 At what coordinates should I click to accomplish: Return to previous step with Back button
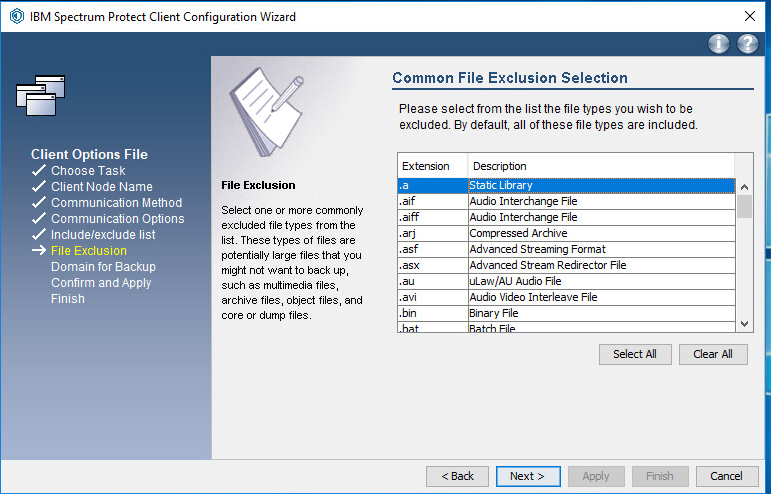point(457,476)
